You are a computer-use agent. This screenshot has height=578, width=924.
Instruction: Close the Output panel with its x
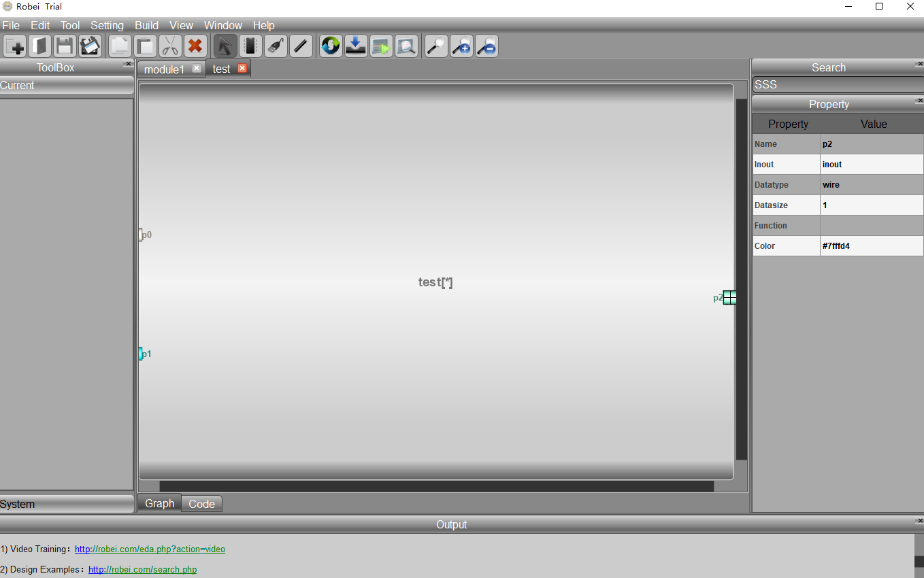pyautogui.click(x=920, y=521)
